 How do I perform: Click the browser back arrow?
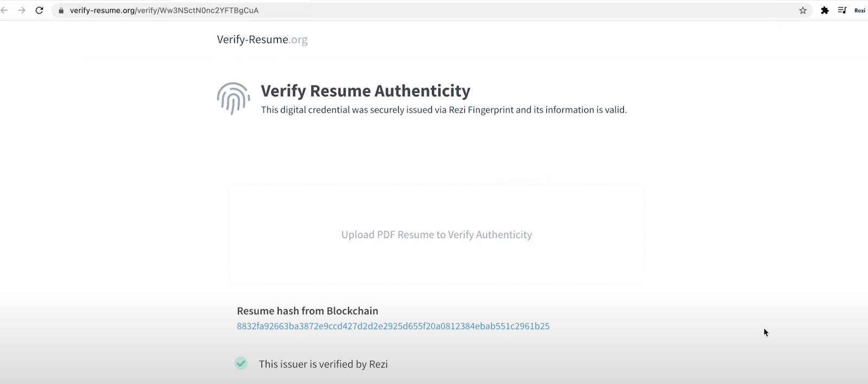(4, 10)
